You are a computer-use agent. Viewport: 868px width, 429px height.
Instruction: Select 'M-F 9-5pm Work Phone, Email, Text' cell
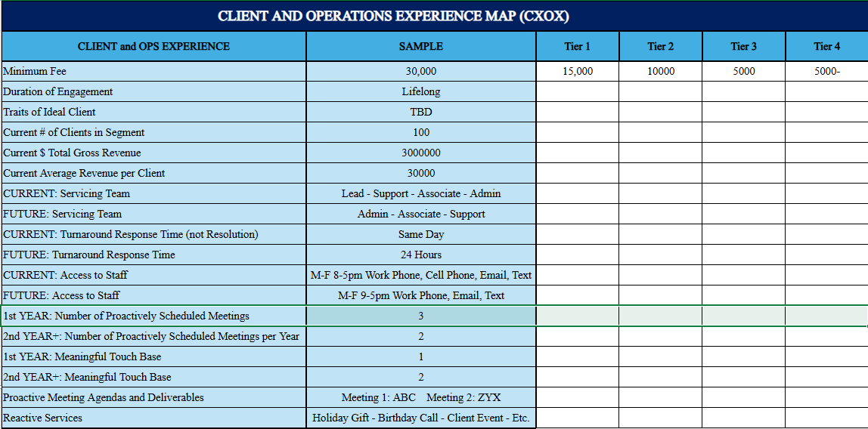[x=420, y=296]
